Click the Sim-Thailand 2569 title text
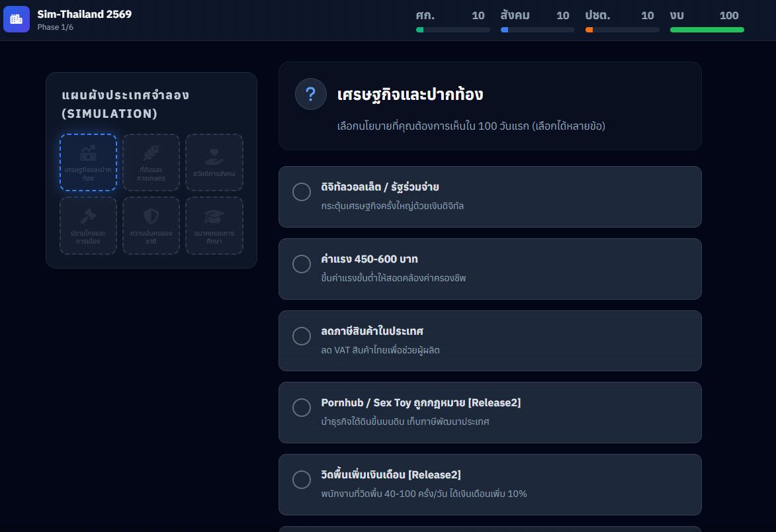776x532 pixels. click(84, 14)
